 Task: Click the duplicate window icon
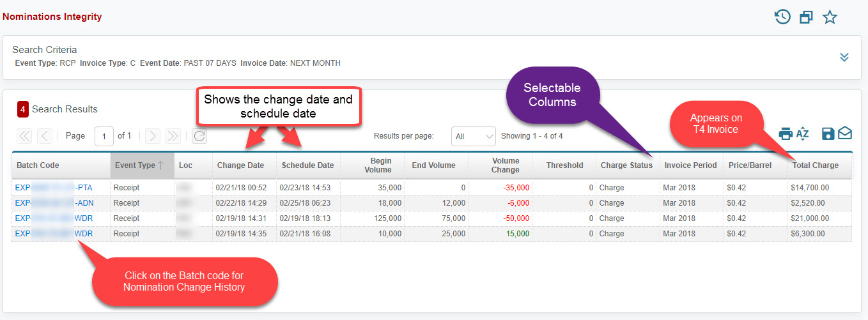(806, 17)
